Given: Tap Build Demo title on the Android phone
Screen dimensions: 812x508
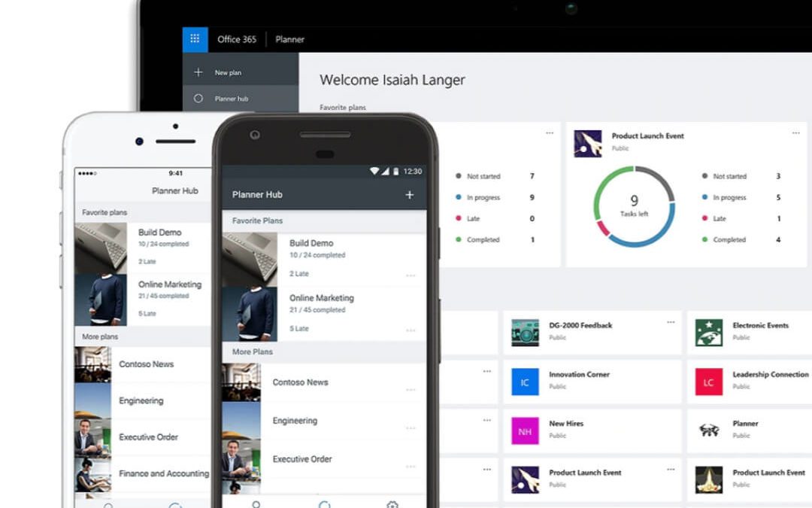Looking at the screenshot, I should [x=311, y=243].
